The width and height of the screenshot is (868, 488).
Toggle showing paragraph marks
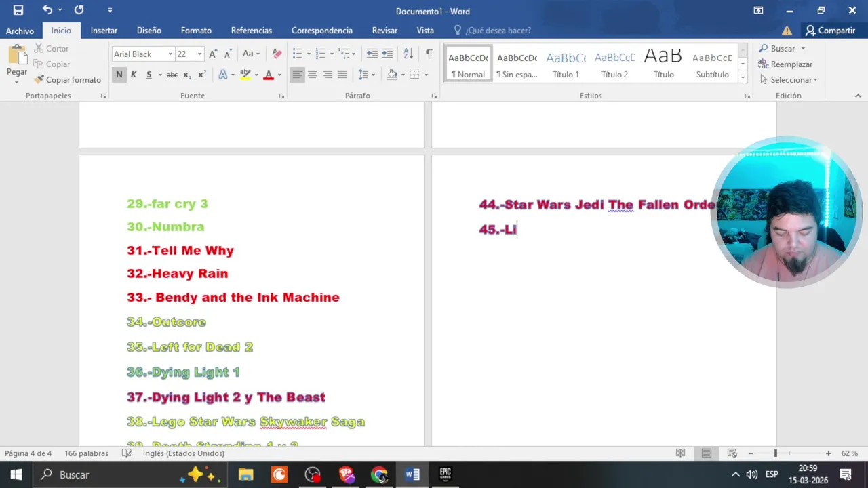pyautogui.click(x=429, y=54)
